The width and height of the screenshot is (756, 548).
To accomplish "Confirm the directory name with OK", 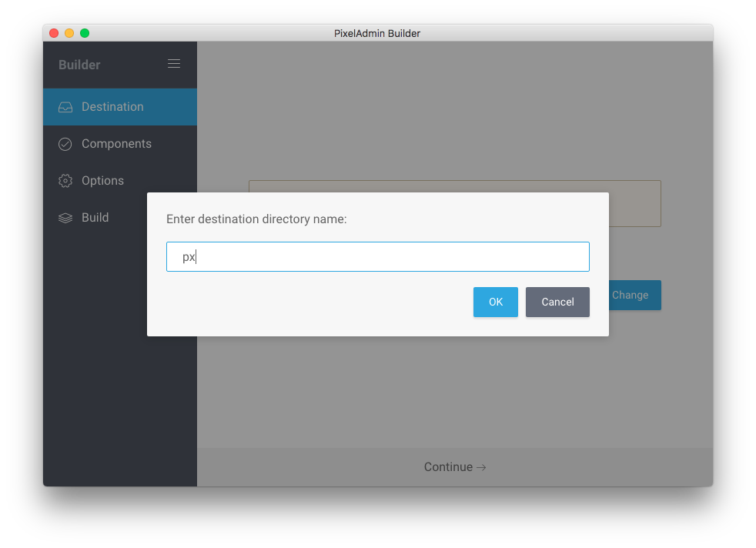I will tap(495, 302).
